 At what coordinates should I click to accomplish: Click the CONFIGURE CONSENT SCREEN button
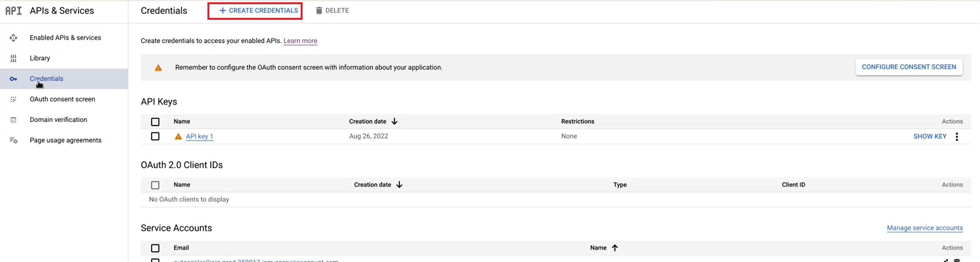tap(909, 67)
